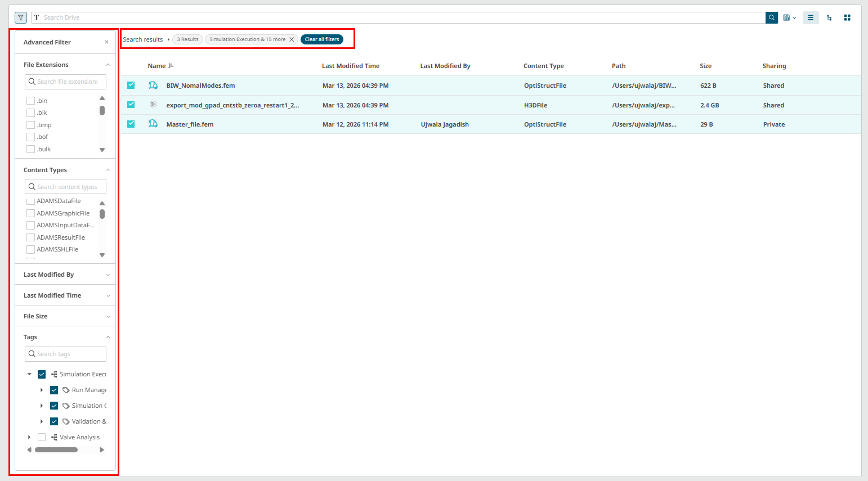
Task: Click the Content Type column header
Action: [543, 66]
